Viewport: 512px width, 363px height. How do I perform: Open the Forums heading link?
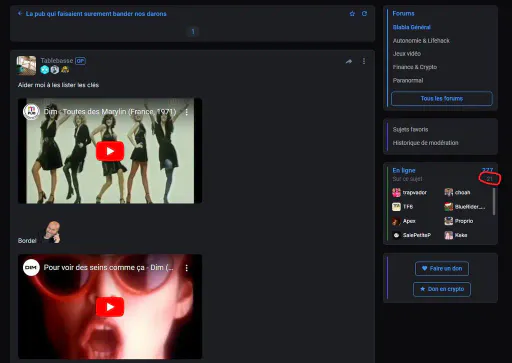click(x=403, y=13)
